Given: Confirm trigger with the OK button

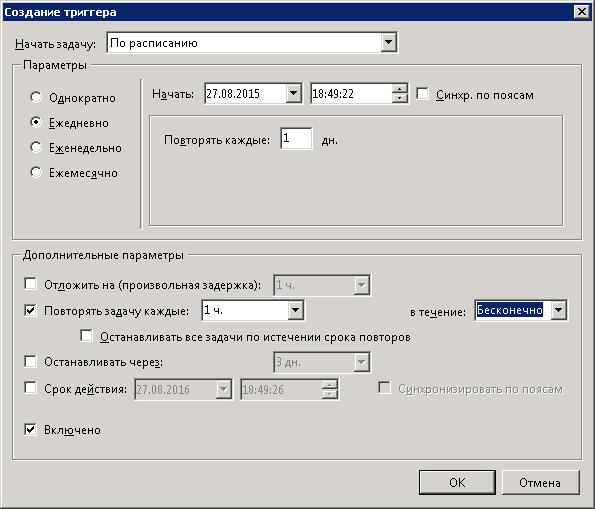Looking at the screenshot, I should tap(457, 482).
